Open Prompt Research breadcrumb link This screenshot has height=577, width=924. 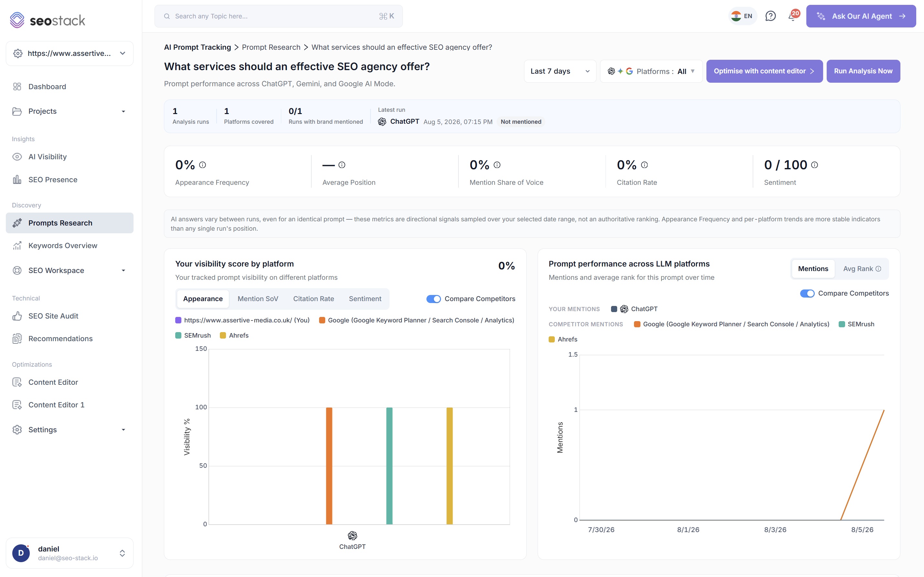(271, 47)
